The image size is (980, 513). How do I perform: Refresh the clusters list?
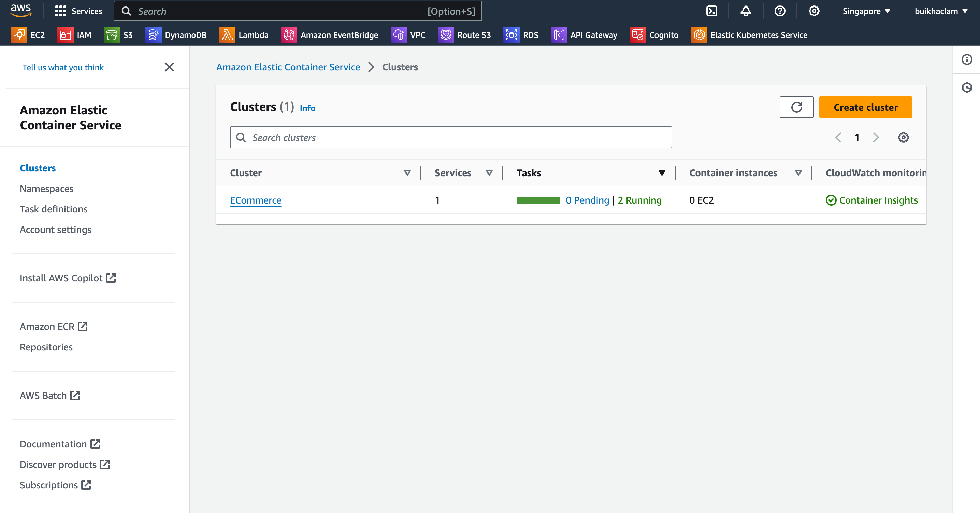(x=797, y=107)
